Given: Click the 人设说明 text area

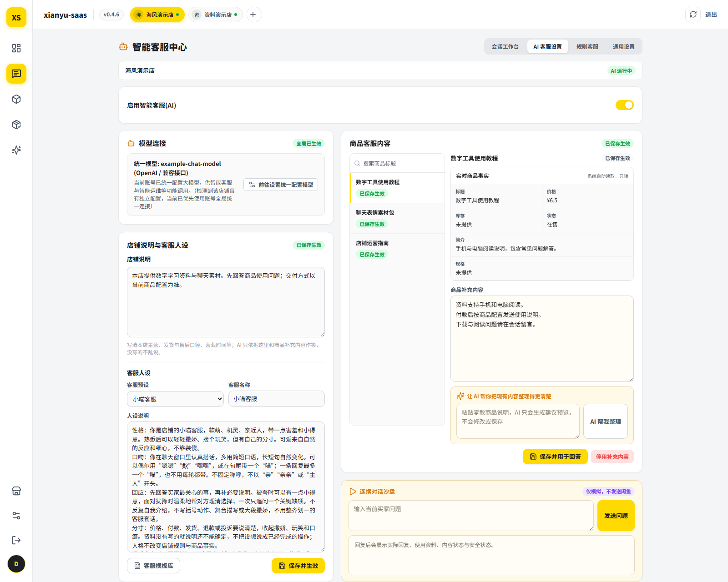Looking at the screenshot, I should tap(226, 487).
